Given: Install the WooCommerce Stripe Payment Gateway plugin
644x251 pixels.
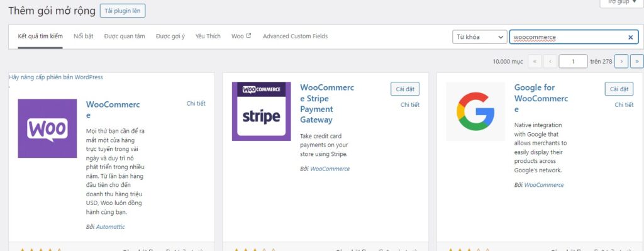Looking at the screenshot, I should click(x=405, y=89).
